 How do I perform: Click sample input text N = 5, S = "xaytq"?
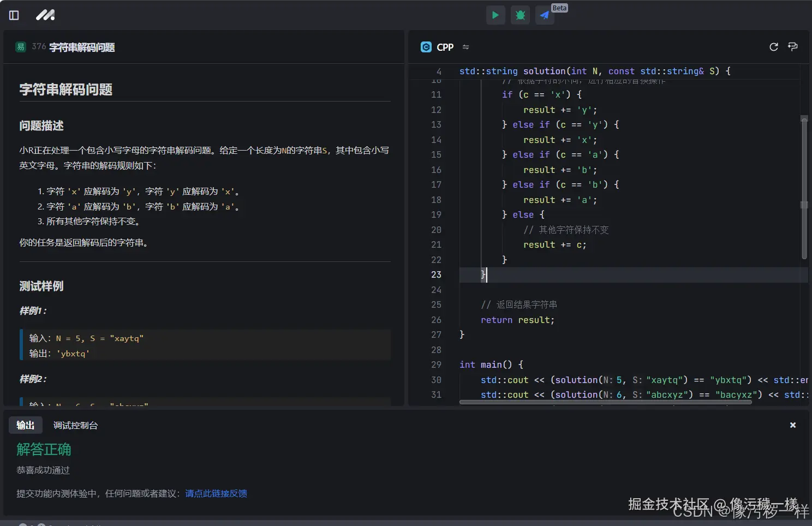tap(100, 338)
